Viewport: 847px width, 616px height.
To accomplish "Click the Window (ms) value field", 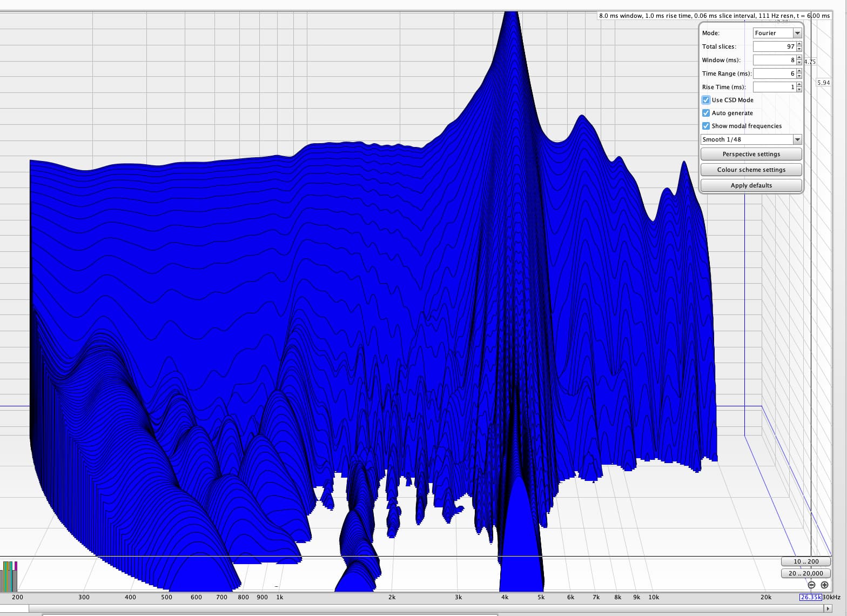I will click(x=774, y=60).
